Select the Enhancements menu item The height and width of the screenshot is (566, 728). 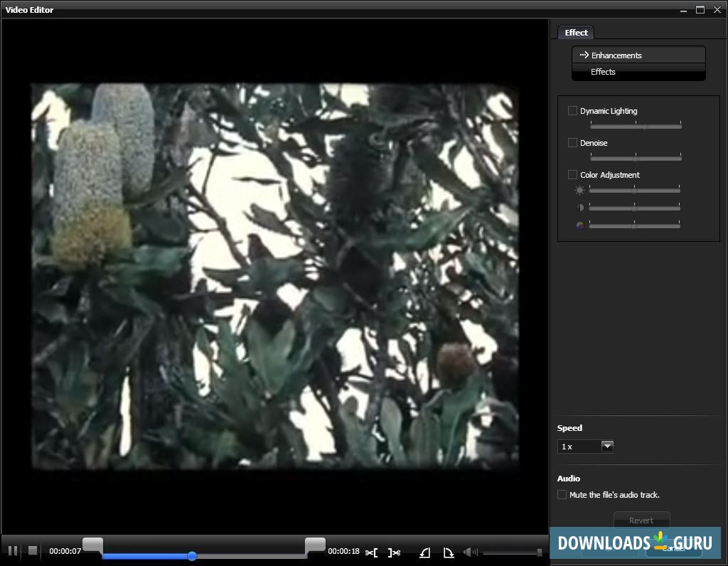click(x=639, y=55)
